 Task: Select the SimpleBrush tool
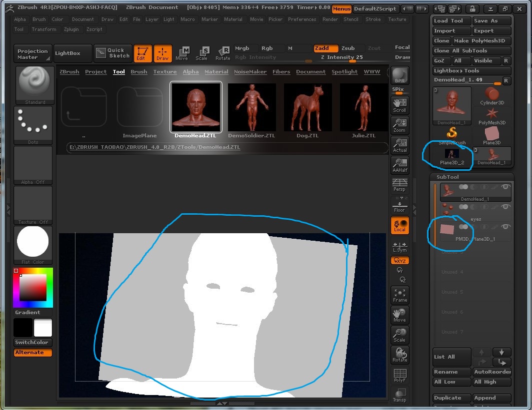coord(452,136)
